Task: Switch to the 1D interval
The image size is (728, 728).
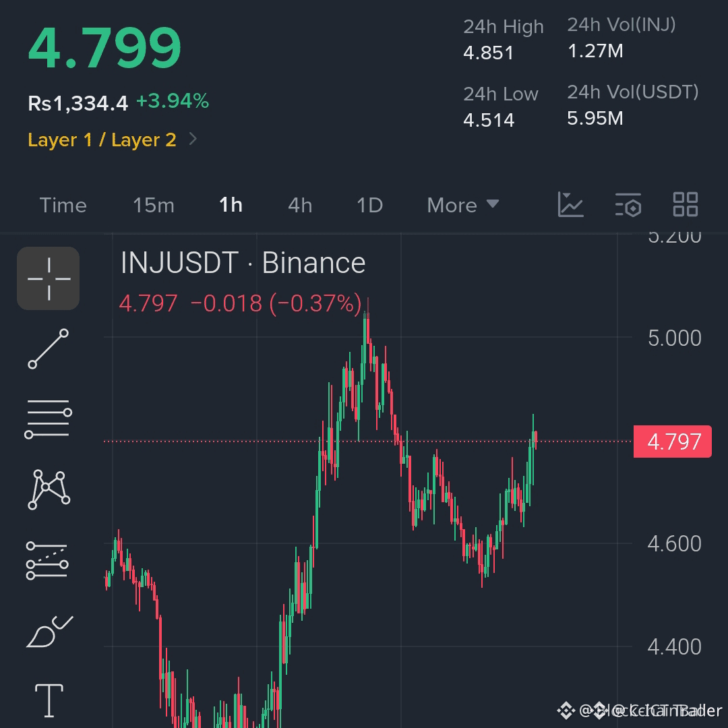Action: click(x=369, y=205)
